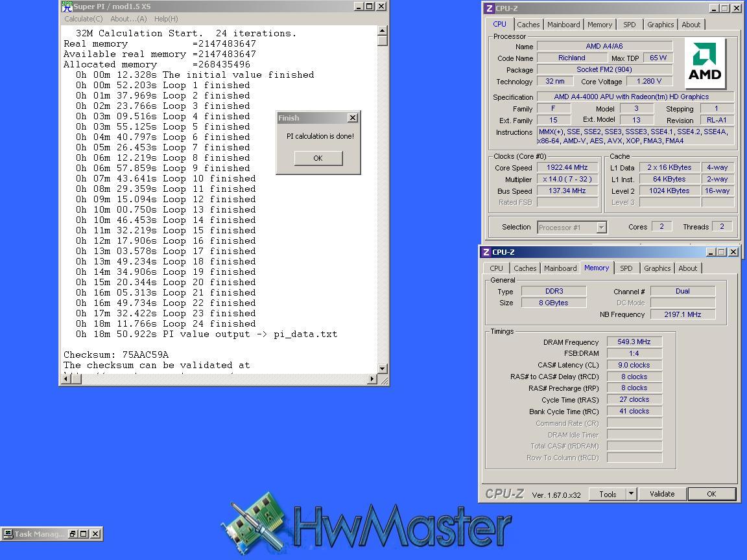Click the Core Speed value 1922.44 MHz
The width and height of the screenshot is (747, 560).
(567, 168)
